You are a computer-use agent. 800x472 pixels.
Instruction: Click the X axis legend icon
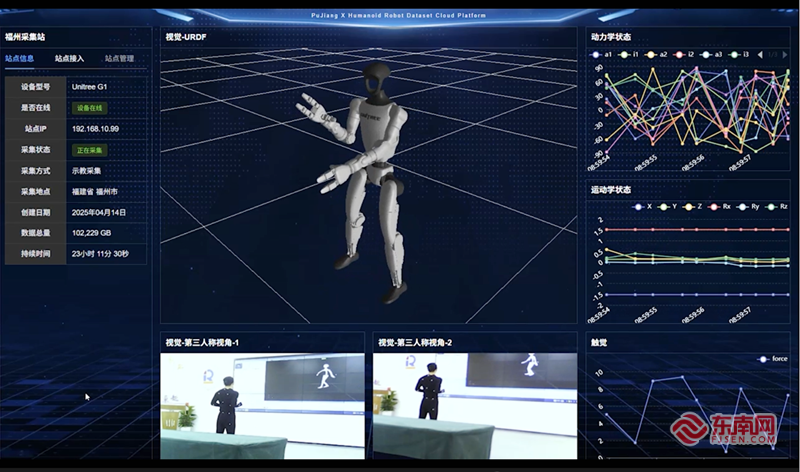pyautogui.click(x=640, y=207)
